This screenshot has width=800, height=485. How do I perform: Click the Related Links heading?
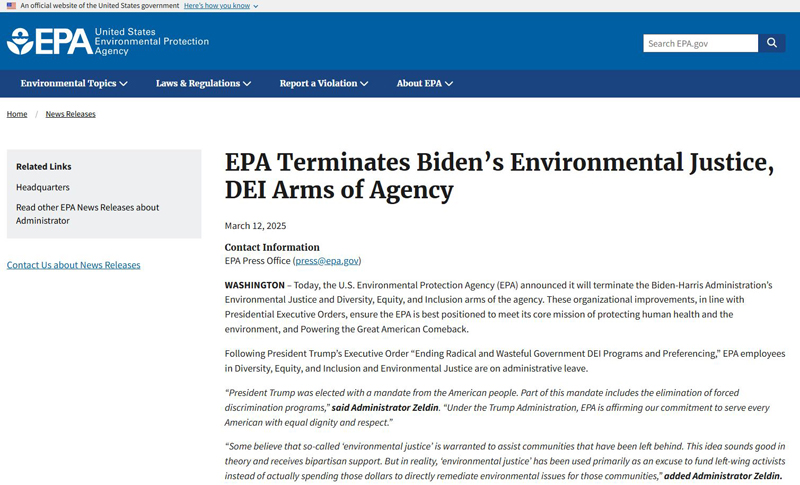click(x=44, y=166)
